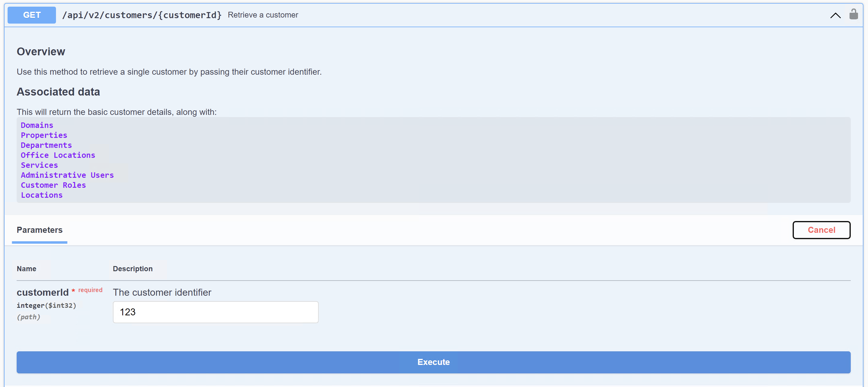Screen dimensions: 868x387
Task: Open the Departments associated data link
Action: pyautogui.click(x=46, y=145)
